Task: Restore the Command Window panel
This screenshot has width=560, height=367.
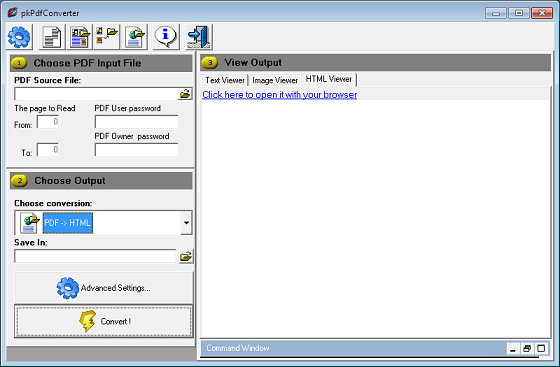Action: pyautogui.click(x=527, y=348)
